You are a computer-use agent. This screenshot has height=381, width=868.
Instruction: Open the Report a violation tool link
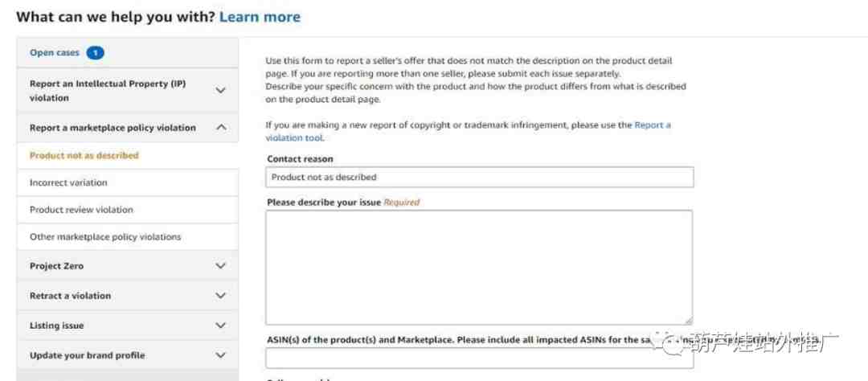pos(469,131)
